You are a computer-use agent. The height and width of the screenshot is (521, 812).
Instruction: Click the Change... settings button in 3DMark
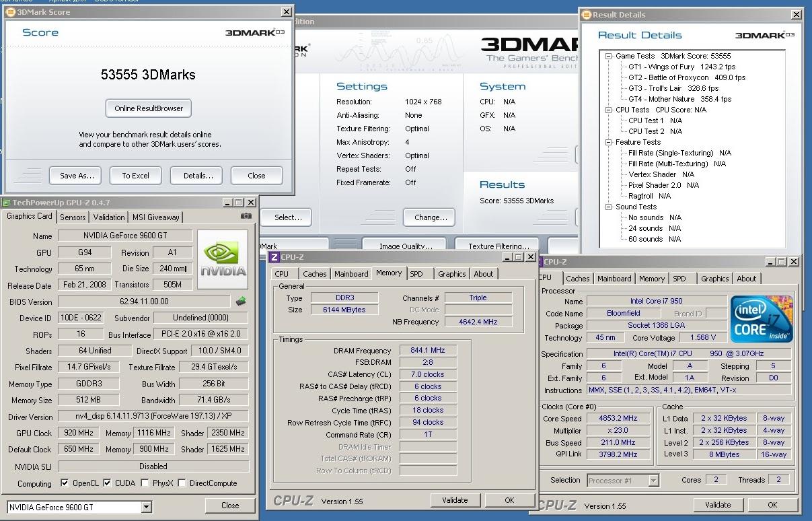pos(431,217)
